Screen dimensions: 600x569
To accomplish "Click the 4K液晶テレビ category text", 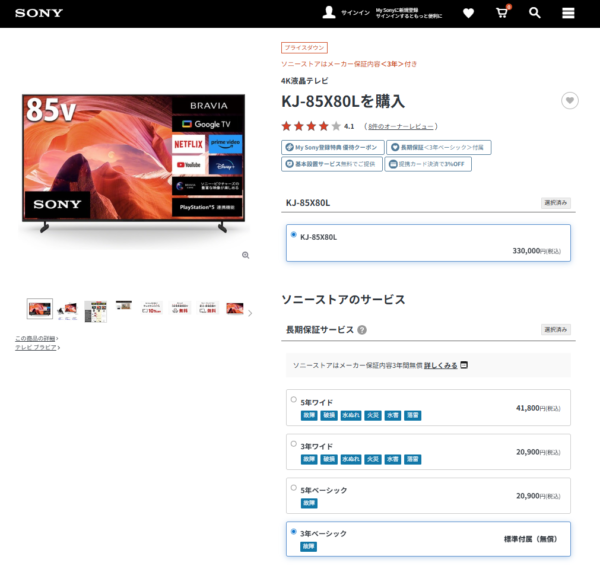I will 305,81.
